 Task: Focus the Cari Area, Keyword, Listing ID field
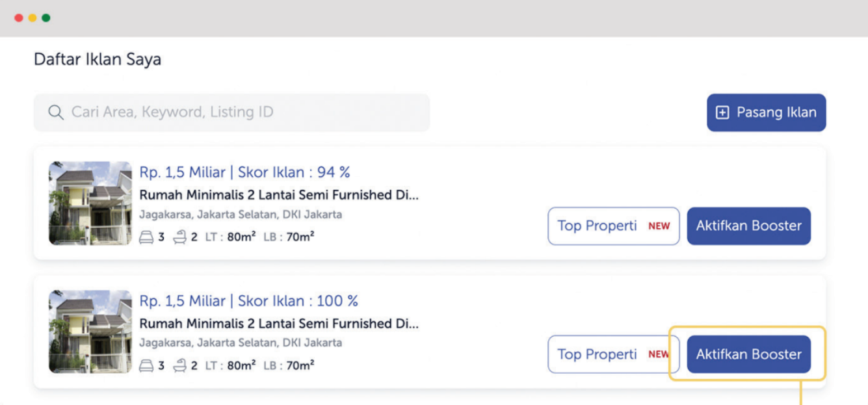[231, 112]
